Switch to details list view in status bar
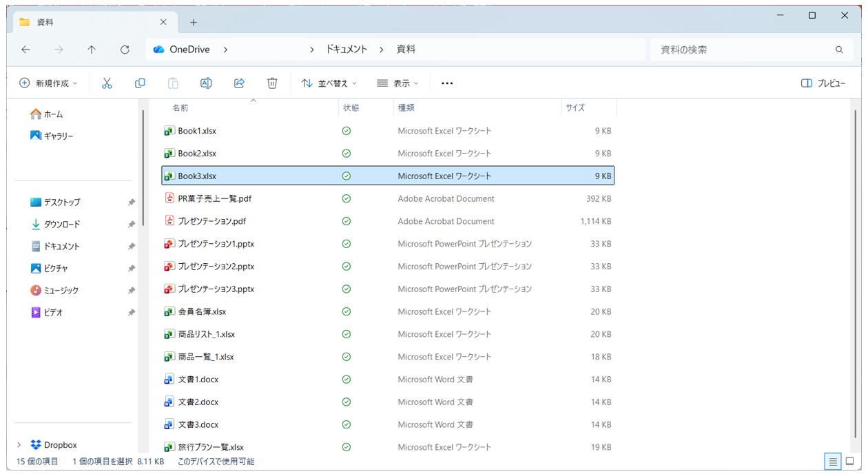868x476 pixels. (x=833, y=462)
